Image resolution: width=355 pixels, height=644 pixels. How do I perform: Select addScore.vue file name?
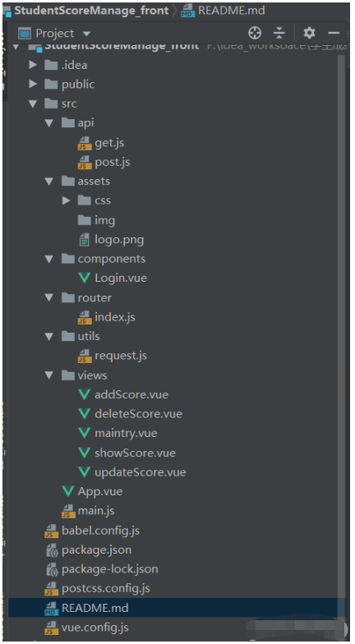(131, 394)
